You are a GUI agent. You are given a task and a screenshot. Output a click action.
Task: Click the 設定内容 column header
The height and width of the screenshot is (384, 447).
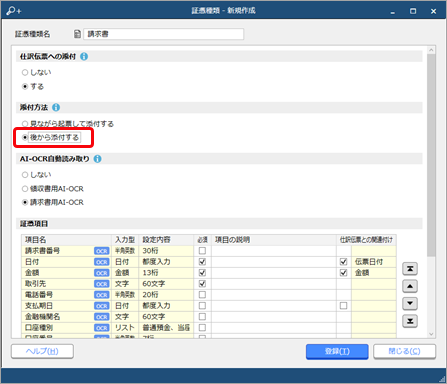tap(166, 240)
